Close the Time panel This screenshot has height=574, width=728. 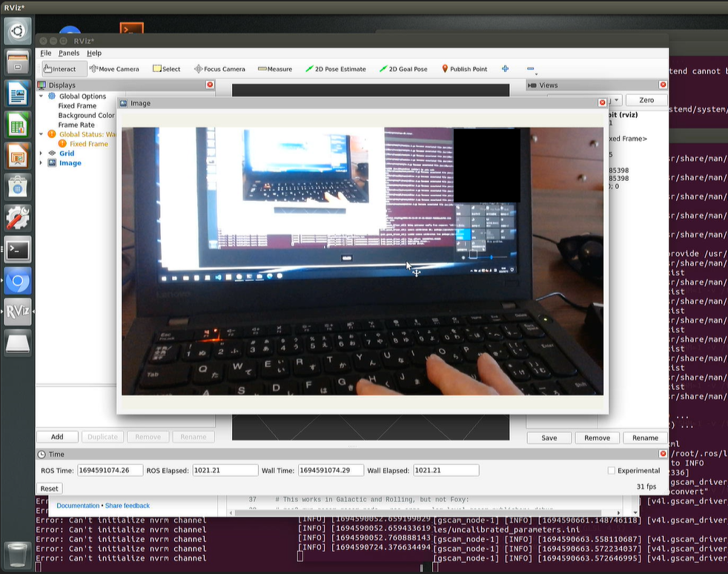[663, 453]
